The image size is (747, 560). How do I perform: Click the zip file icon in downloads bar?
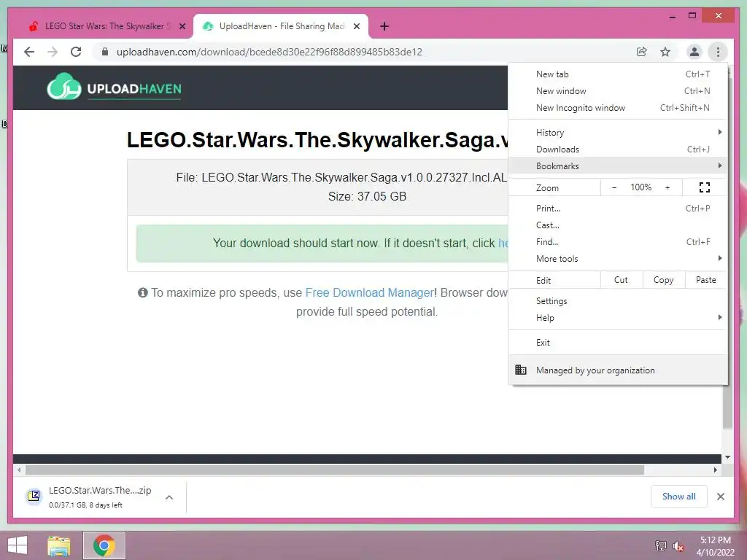pyautogui.click(x=34, y=496)
